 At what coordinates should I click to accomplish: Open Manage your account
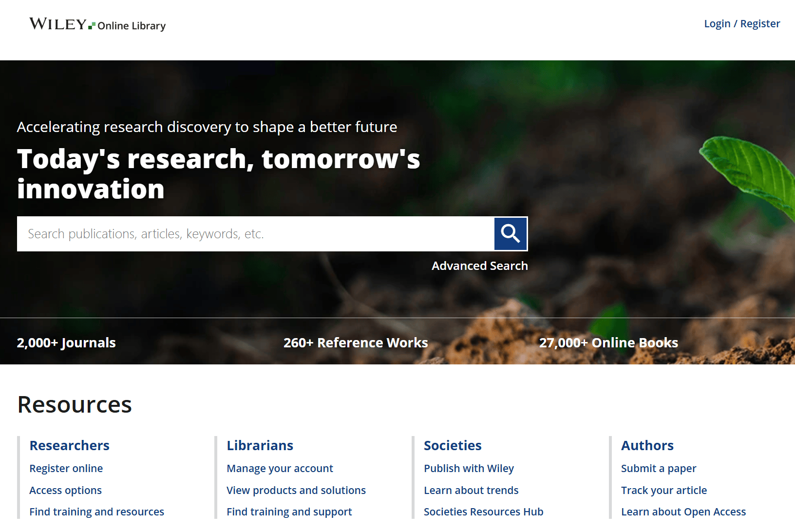(x=280, y=468)
